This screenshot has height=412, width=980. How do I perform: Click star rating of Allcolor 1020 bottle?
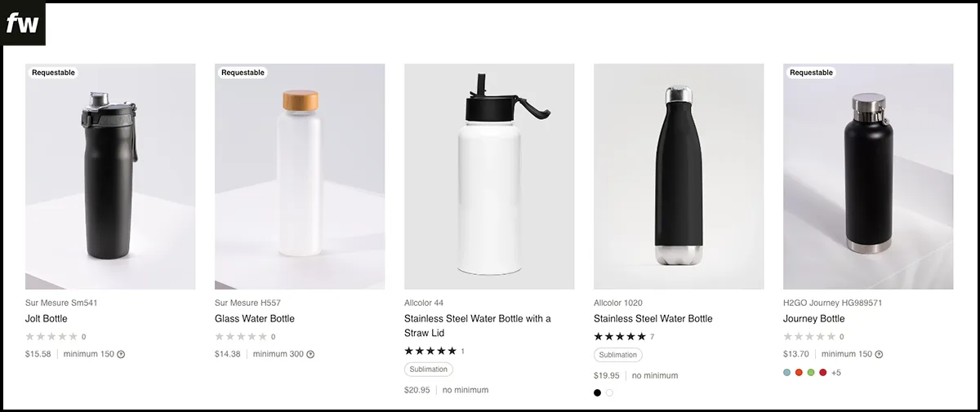tap(620, 336)
